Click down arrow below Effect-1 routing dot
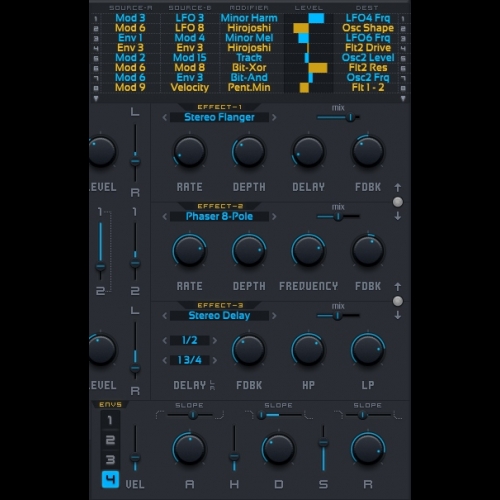The height and width of the screenshot is (500, 500). [x=397, y=216]
